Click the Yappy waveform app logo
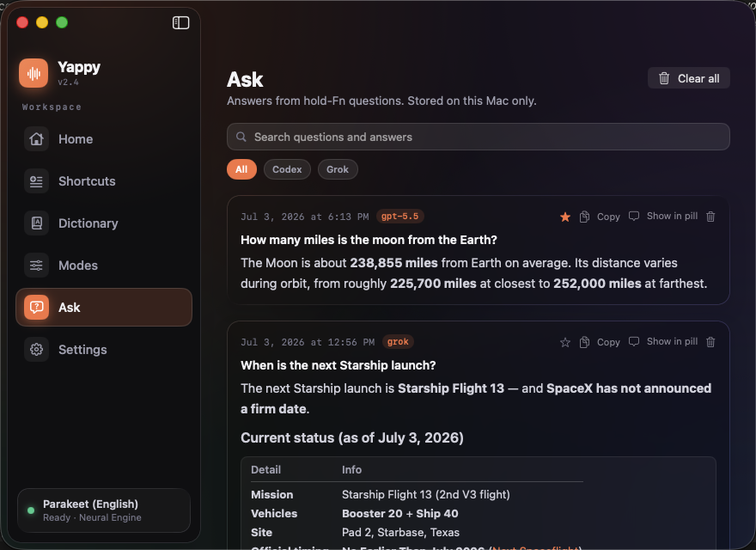The image size is (756, 550). 34,73
